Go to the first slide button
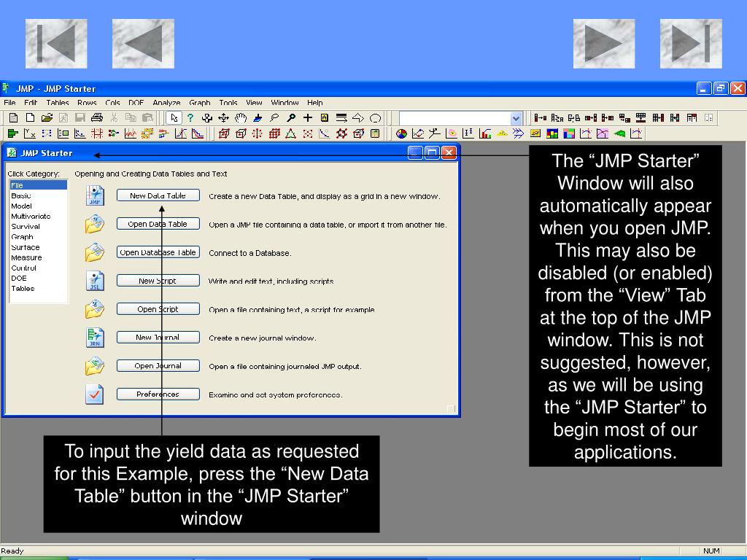This screenshot has height=560, width=747. point(56,43)
